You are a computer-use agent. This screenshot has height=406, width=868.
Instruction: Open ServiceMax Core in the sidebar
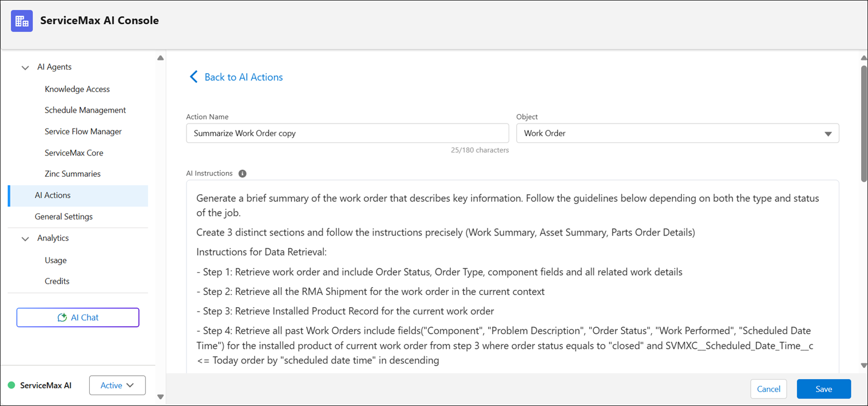[74, 153]
